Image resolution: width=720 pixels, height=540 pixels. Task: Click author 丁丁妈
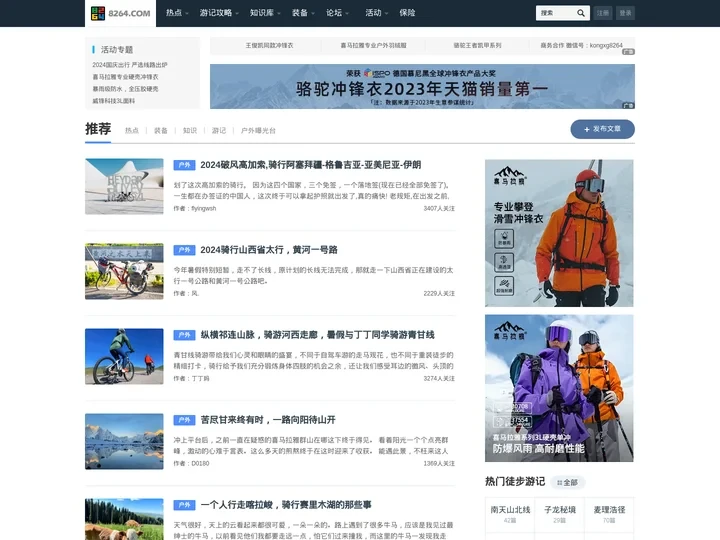(x=200, y=378)
